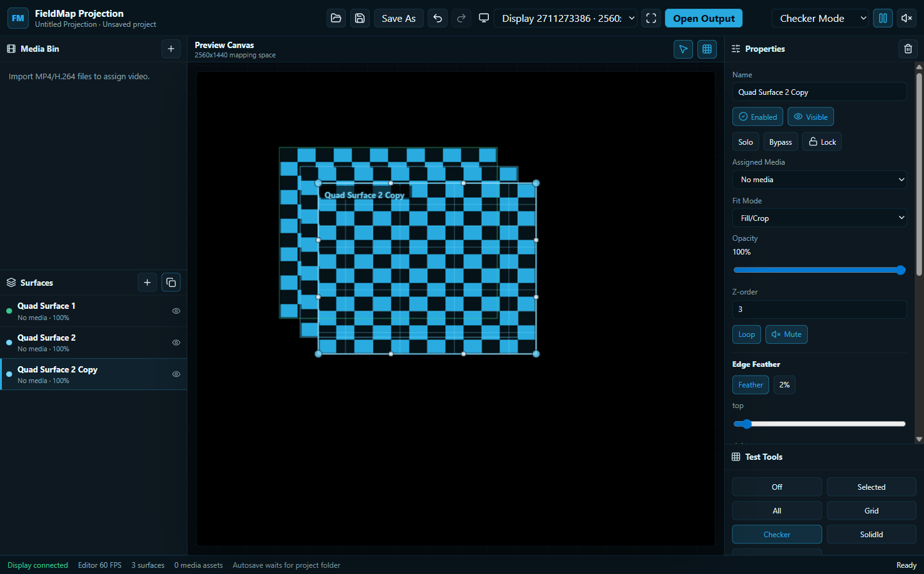The image size is (924, 574).
Task: Click the redo arrow icon
Action: (x=461, y=18)
